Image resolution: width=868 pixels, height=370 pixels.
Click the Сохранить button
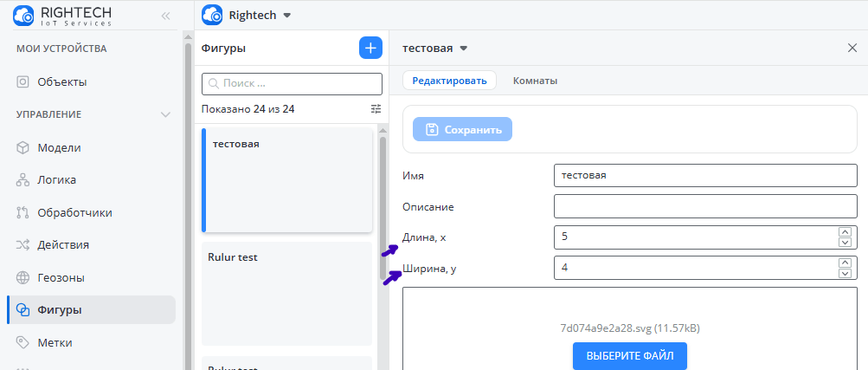click(x=462, y=130)
